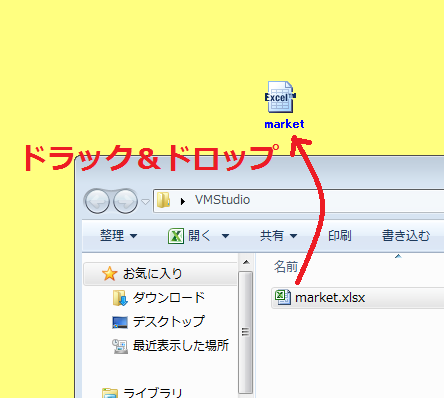Screen dimensions: 444x398
Task: Click the ダウンロード folder icon
Action: click(120, 298)
